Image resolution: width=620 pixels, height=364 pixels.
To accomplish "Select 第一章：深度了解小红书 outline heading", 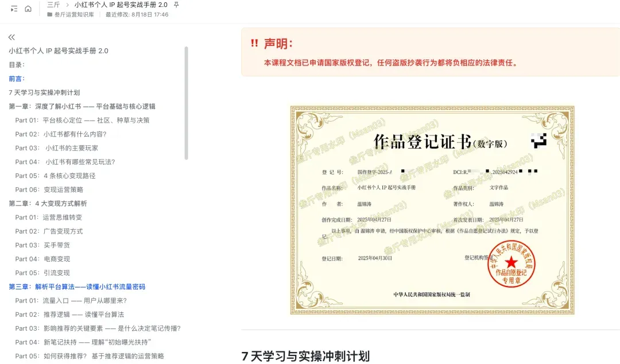I will tap(82, 106).
